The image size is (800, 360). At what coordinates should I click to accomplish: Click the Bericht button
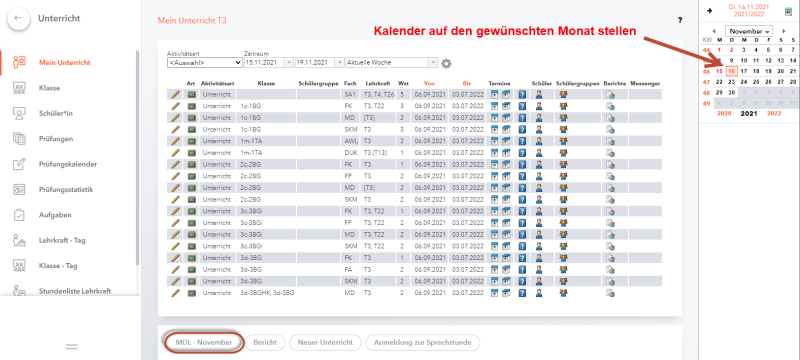coord(265,342)
